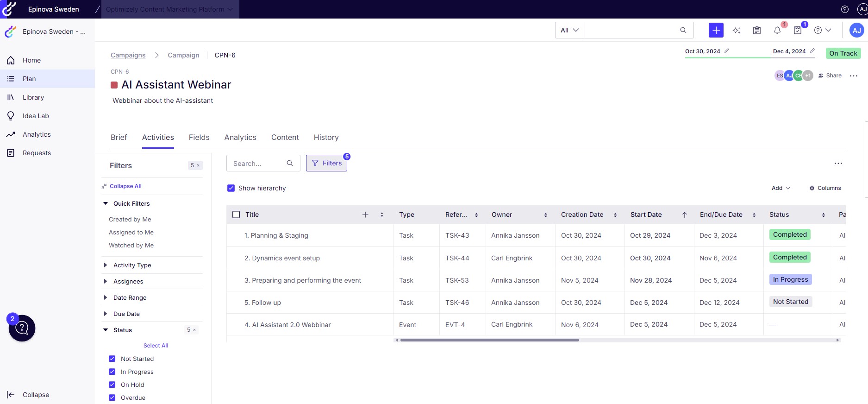The image size is (868, 404).
Task: Click the AJ user avatar
Action: (x=857, y=30)
